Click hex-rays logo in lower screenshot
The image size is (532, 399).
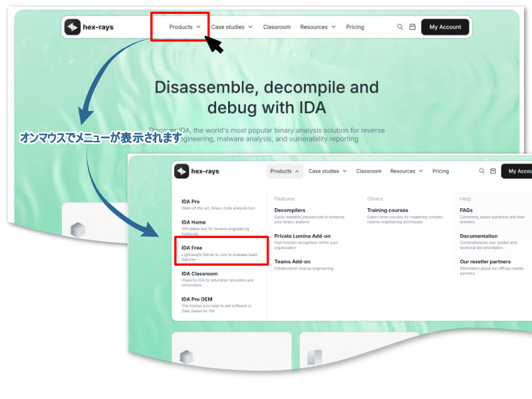(197, 171)
